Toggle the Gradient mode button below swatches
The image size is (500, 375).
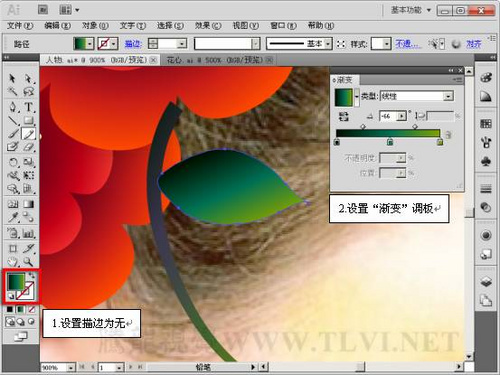tap(21, 310)
